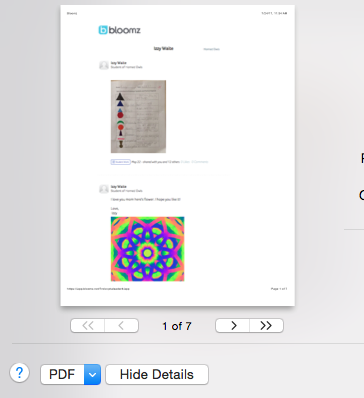The height and width of the screenshot is (398, 364).
Task: Click the '1 of 7' page indicator
Action: [x=177, y=326]
